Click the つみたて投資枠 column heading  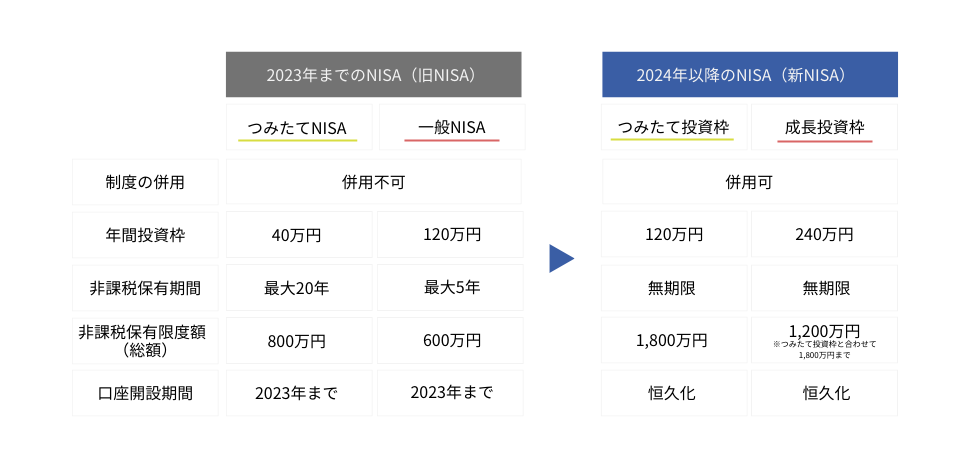click(x=674, y=127)
